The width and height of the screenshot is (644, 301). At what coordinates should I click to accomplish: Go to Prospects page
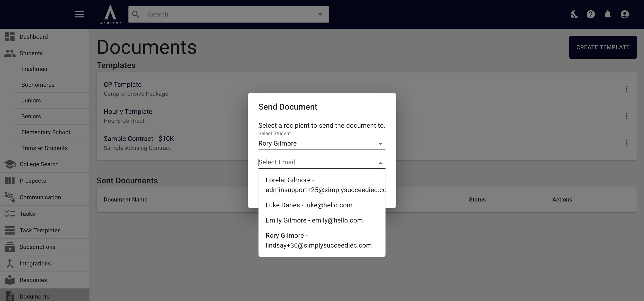(45, 181)
